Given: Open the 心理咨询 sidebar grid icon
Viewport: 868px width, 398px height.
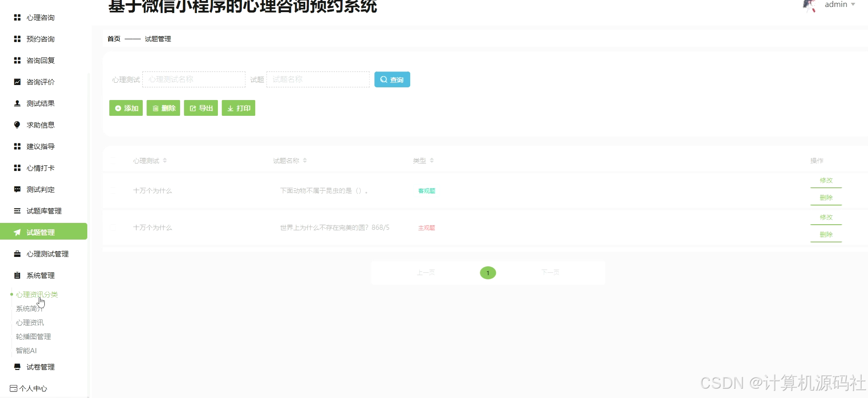Looking at the screenshot, I should (17, 17).
